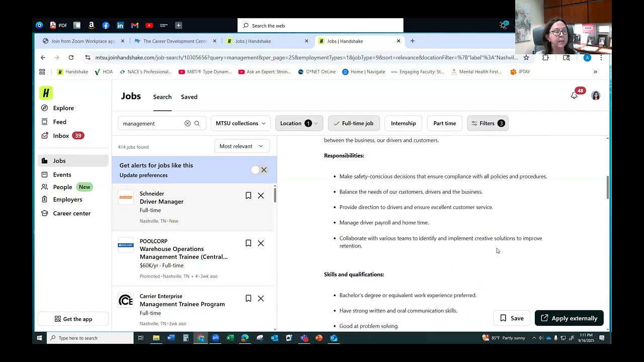Toggle the Internship filter
This screenshot has width=644, height=362.
404,123
